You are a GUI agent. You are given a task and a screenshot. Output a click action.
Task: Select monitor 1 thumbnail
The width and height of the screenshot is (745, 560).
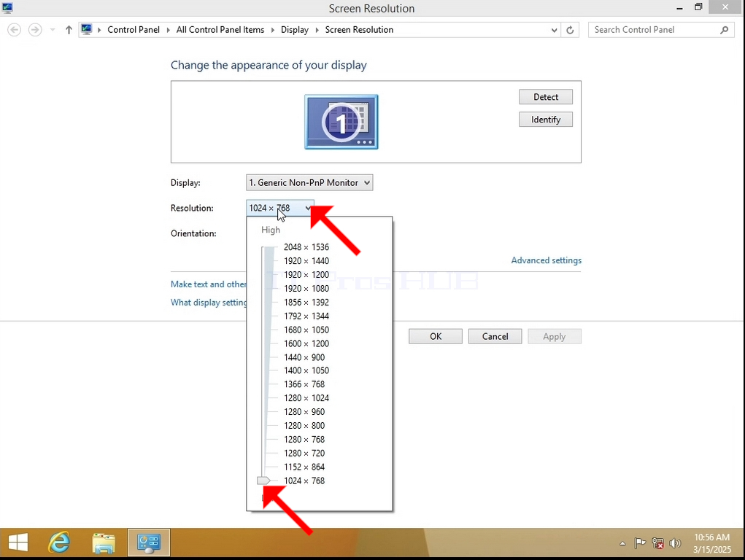click(x=341, y=122)
